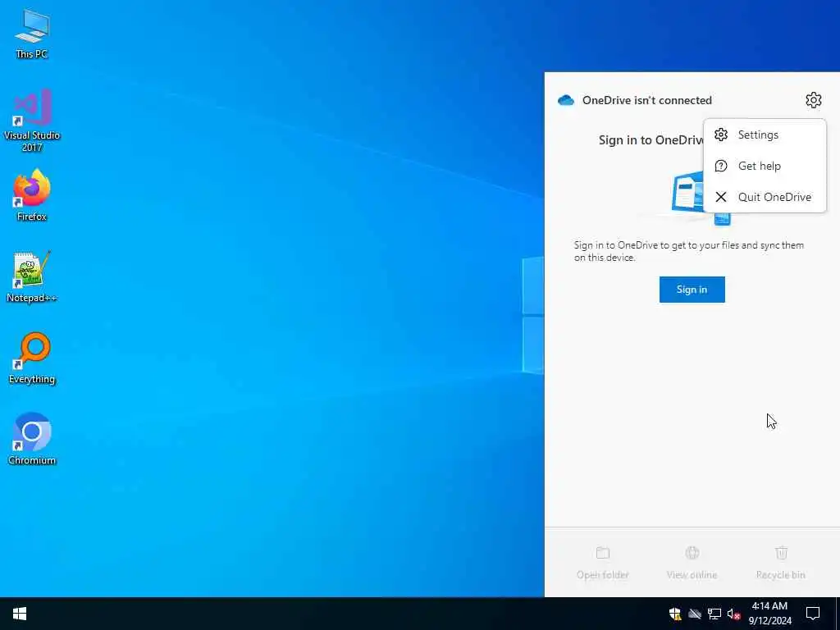Screen dimensions: 840x630
Task: Click Quit OneDrive menu entry
Action: point(765,197)
